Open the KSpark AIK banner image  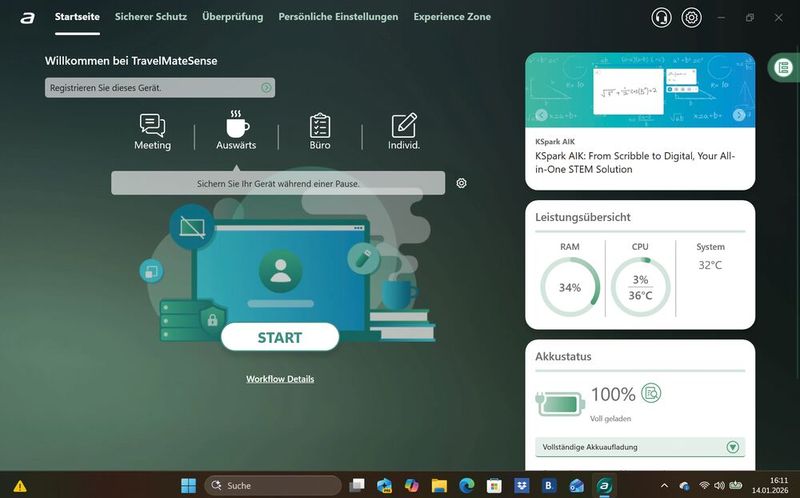(640, 90)
